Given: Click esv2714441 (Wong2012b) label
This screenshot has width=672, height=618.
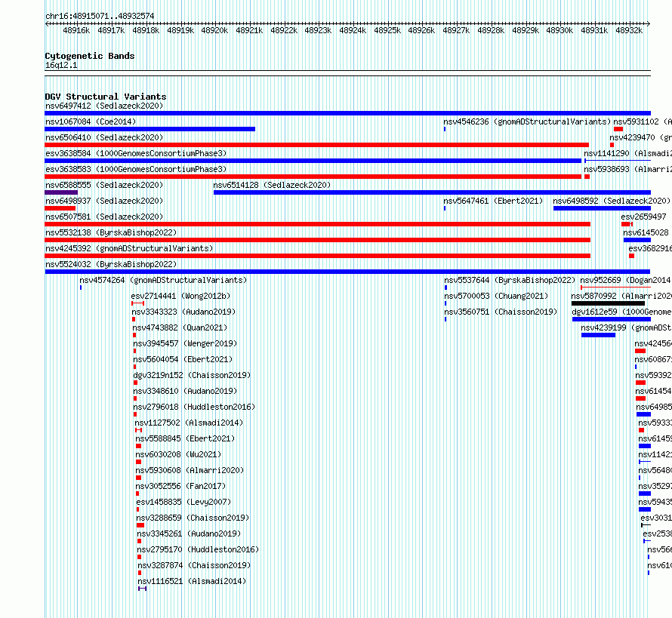Looking at the screenshot, I should click(180, 296).
